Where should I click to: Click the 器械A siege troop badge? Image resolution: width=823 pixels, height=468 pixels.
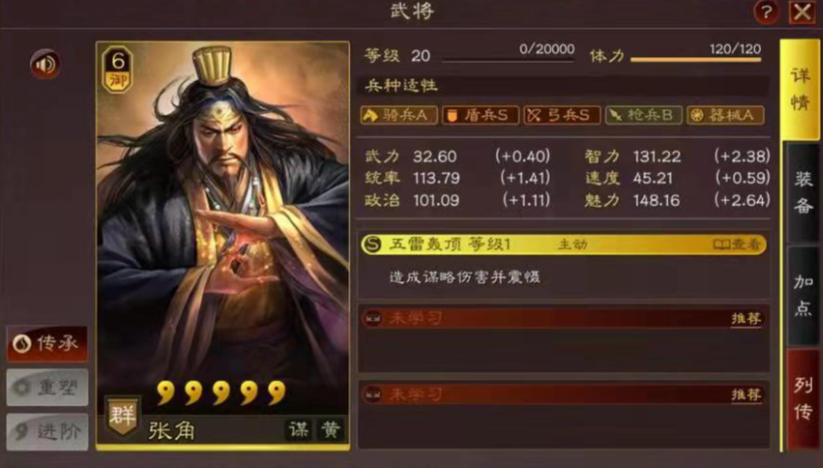[x=725, y=115]
